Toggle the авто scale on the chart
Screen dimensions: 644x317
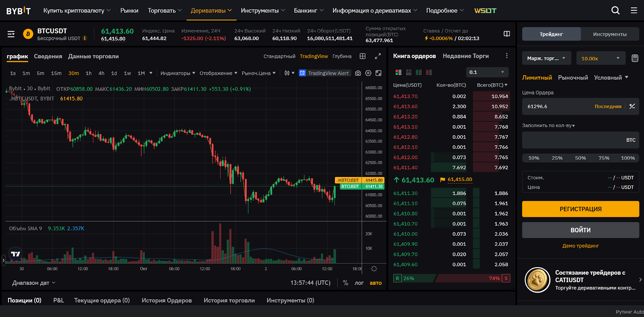376,283
